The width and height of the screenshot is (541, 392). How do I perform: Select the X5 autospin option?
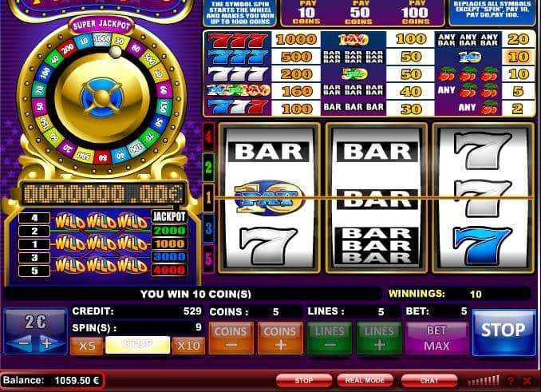[87, 346]
